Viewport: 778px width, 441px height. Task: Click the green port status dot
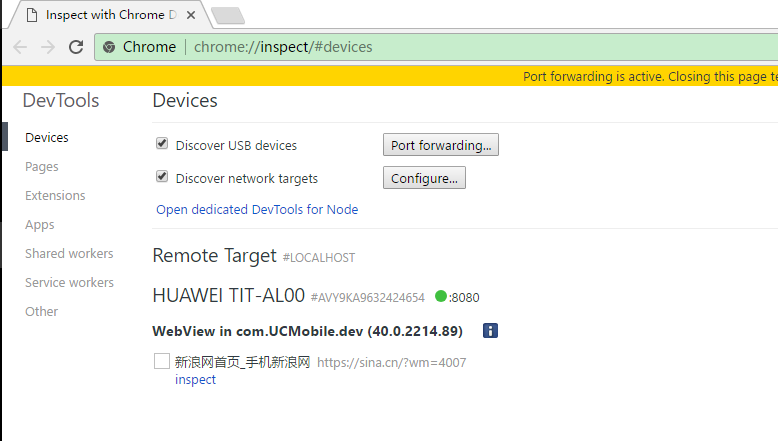[441, 296]
